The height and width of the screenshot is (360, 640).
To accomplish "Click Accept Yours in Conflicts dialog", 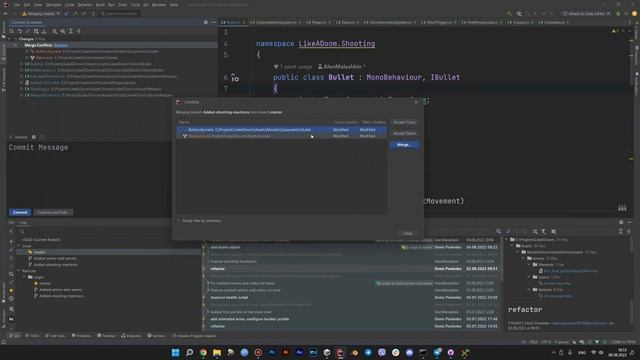I will coord(404,122).
